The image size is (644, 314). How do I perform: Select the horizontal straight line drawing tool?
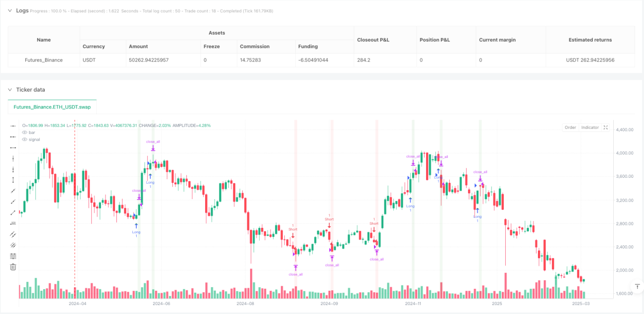tap(13, 127)
